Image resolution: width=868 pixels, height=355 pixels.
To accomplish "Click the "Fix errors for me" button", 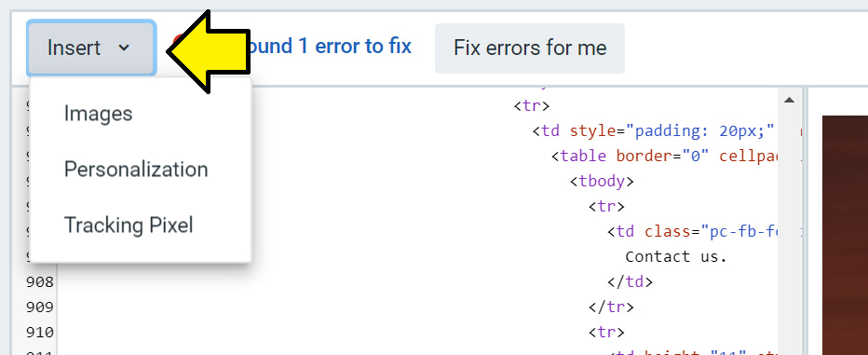I will (x=530, y=48).
